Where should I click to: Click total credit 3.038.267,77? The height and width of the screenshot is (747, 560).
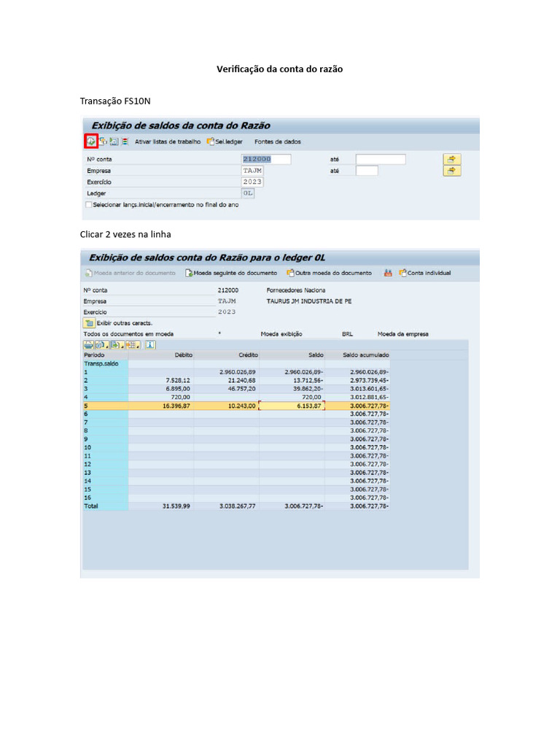click(x=237, y=506)
